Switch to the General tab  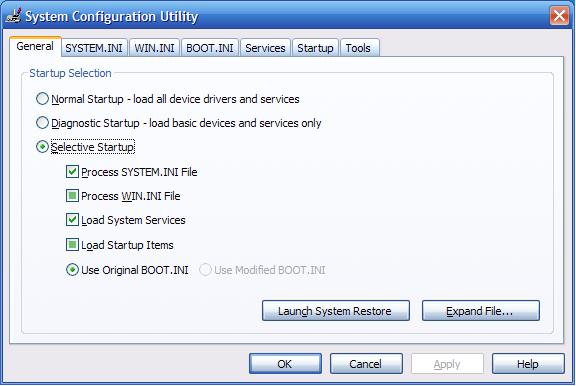coord(35,46)
